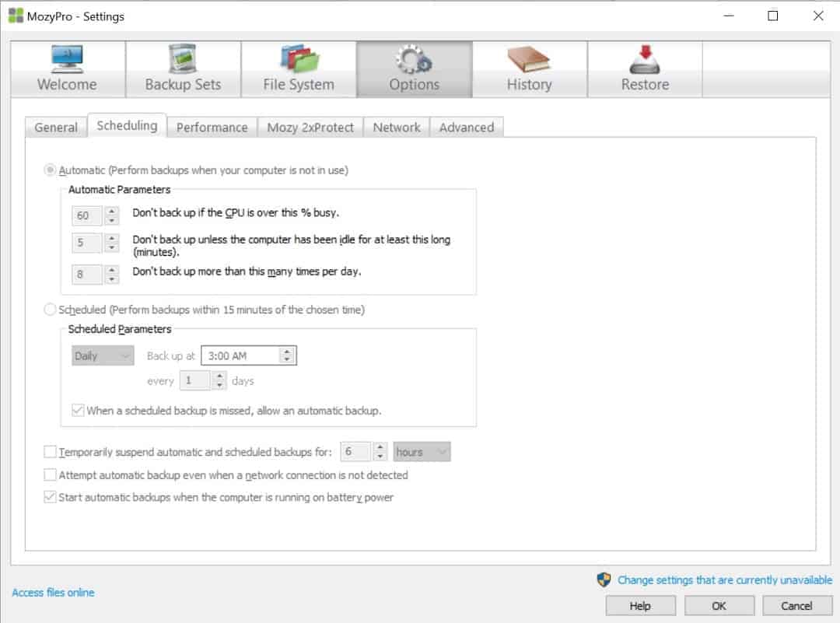This screenshot has height=623, width=840.
Task: Click the MozyPro logo in title bar
Action: pos(16,16)
